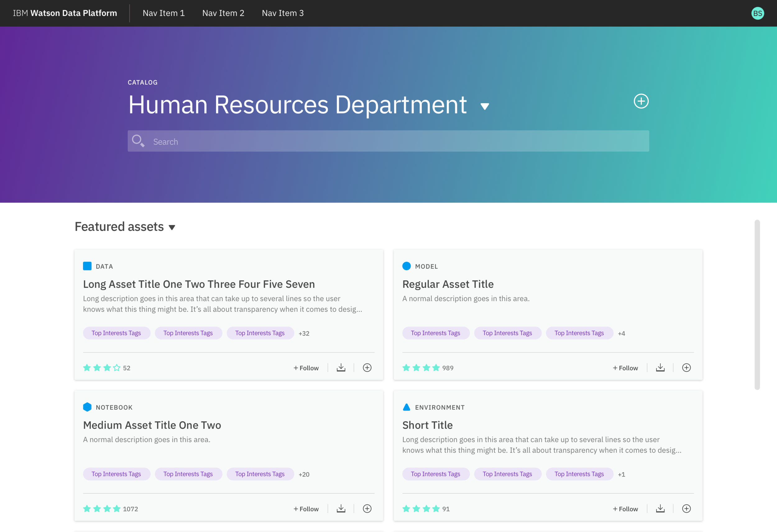Download the Medium Asset Title One Two notebook
The height and width of the screenshot is (532, 777).
(341, 509)
